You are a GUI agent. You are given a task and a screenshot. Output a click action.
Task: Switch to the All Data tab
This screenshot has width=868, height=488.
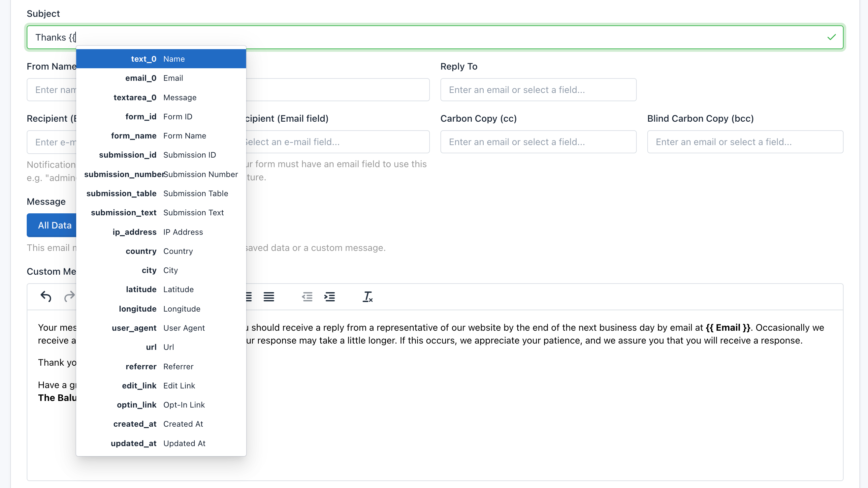pyautogui.click(x=54, y=225)
